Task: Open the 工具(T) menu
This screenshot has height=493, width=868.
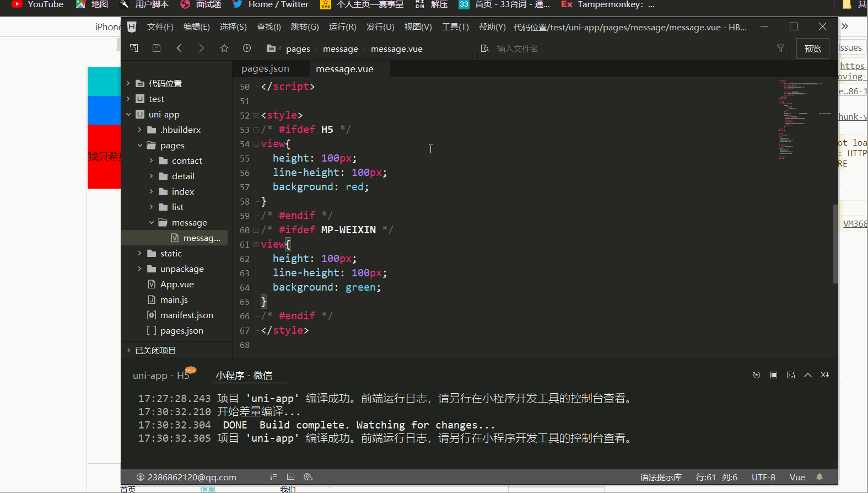Action: (455, 27)
